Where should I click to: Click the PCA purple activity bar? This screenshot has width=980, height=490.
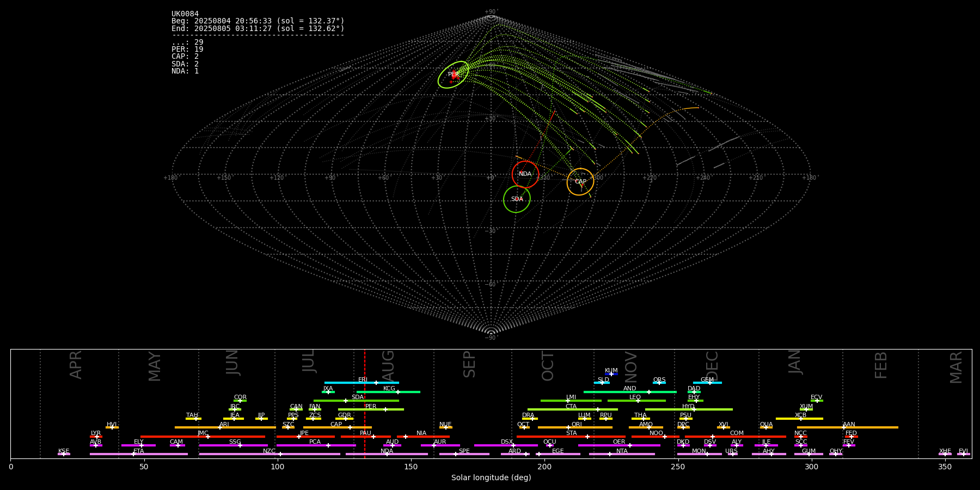click(x=316, y=445)
